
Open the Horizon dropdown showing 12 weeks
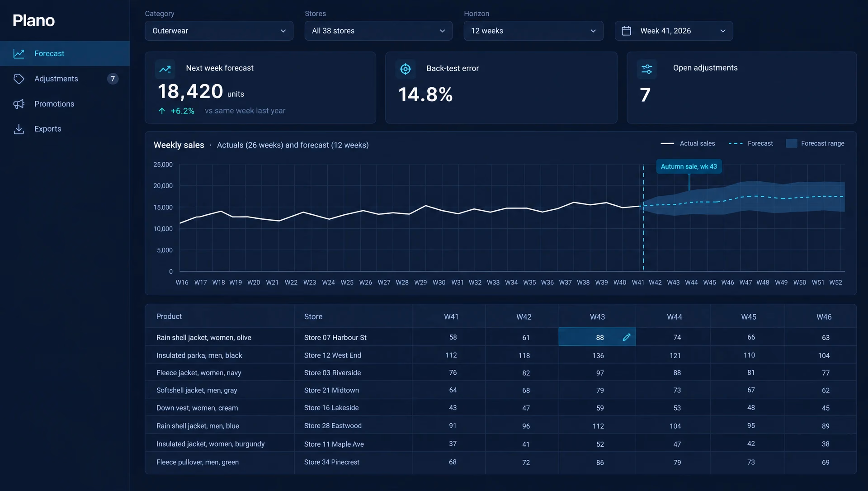pyautogui.click(x=533, y=31)
